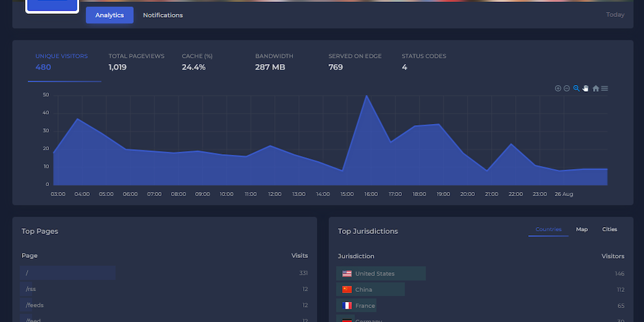Show the Cache (%) metric chart
The width and height of the screenshot is (644, 322).
point(197,62)
